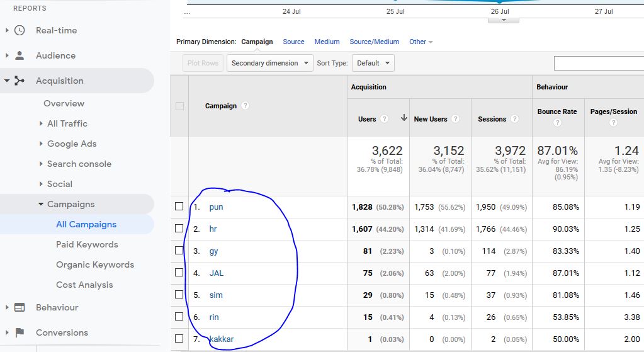
Task: Sort by Pages/Session column header
Action: (614, 111)
